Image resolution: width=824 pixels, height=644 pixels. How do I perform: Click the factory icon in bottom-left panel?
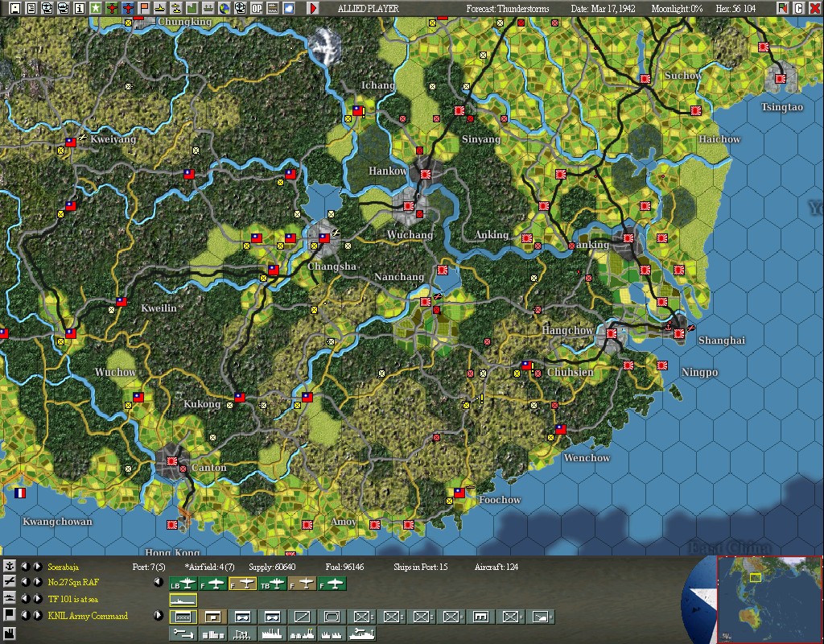[x=10, y=633]
